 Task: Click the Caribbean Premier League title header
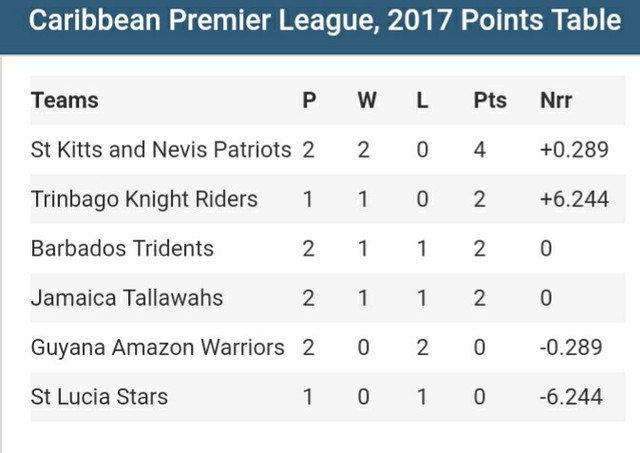pyautogui.click(x=325, y=20)
